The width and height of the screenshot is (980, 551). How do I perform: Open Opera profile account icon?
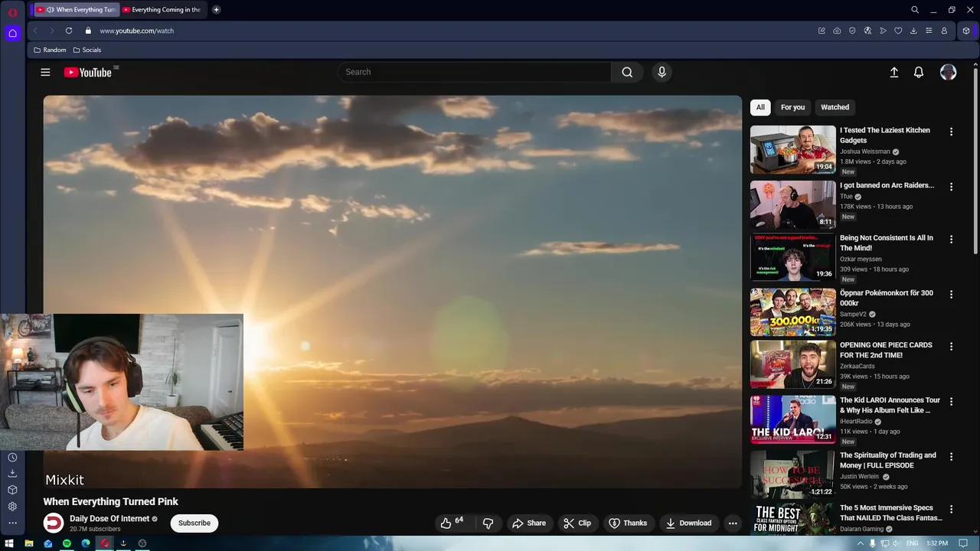pyautogui.click(x=944, y=31)
